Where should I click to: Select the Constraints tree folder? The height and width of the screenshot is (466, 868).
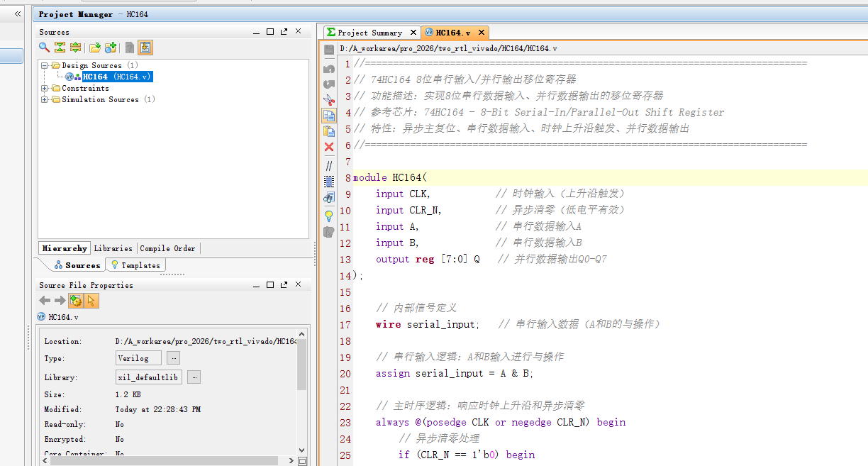tap(80, 88)
